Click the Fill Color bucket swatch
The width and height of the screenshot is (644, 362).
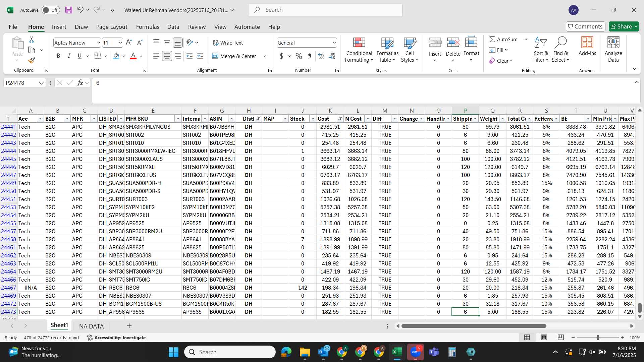(116, 56)
